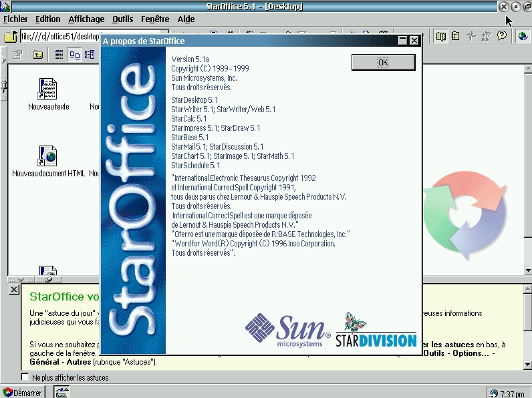Image resolution: width=532 pixels, height=398 pixels.
Task: Click the OK button in About dialog
Action: 383,62
